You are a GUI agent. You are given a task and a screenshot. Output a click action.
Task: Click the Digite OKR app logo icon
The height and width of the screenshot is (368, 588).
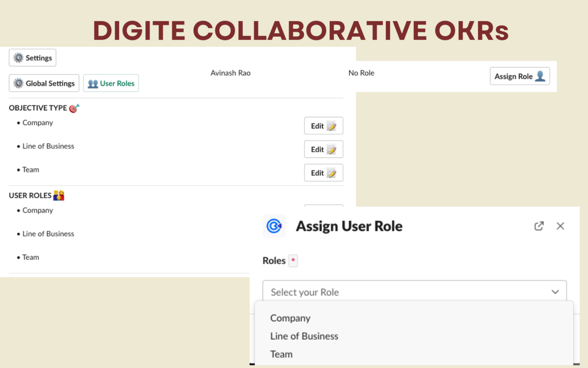[274, 226]
